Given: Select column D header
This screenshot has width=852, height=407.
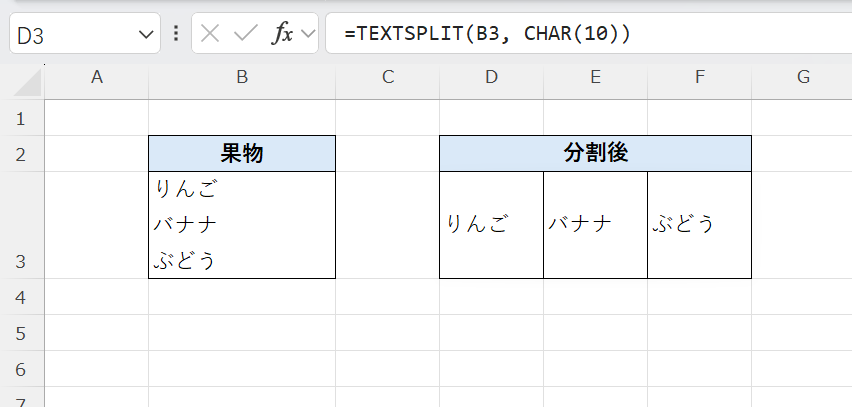Looking at the screenshot, I should pos(491,78).
